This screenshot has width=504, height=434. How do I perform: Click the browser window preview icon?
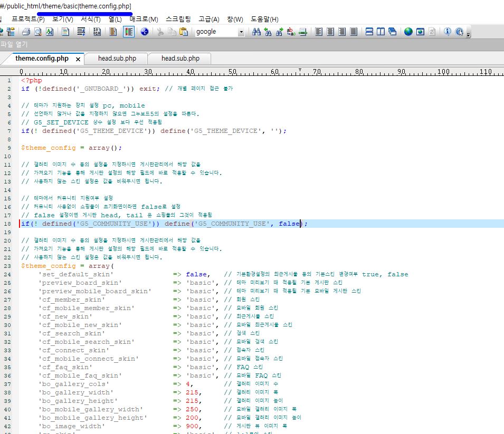tap(420, 32)
